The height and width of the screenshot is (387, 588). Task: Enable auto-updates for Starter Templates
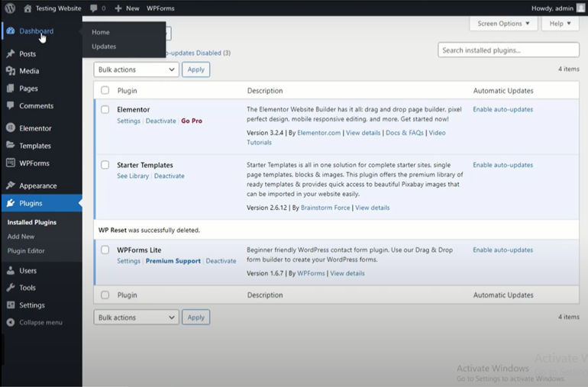pyautogui.click(x=503, y=165)
